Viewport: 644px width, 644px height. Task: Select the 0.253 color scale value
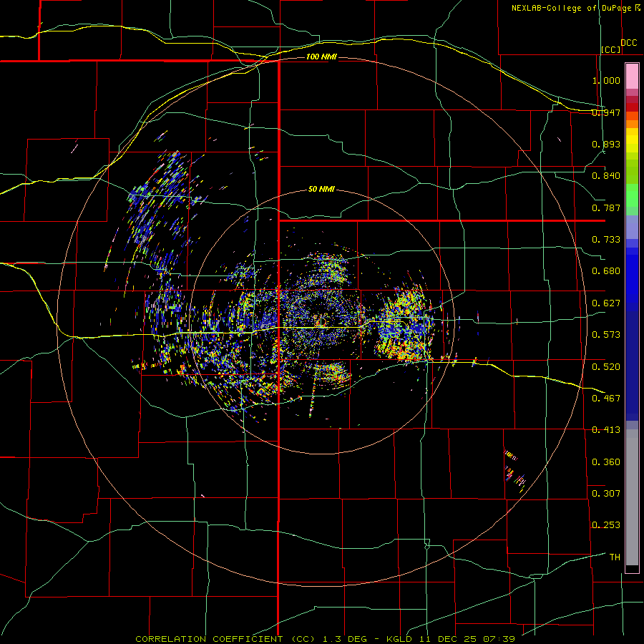(606, 525)
